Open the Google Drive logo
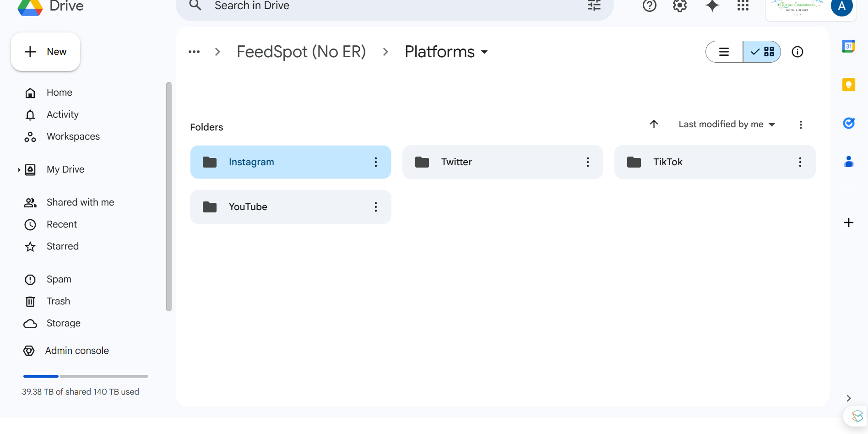The width and height of the screenshot is (868, 434). coord(30,7)
